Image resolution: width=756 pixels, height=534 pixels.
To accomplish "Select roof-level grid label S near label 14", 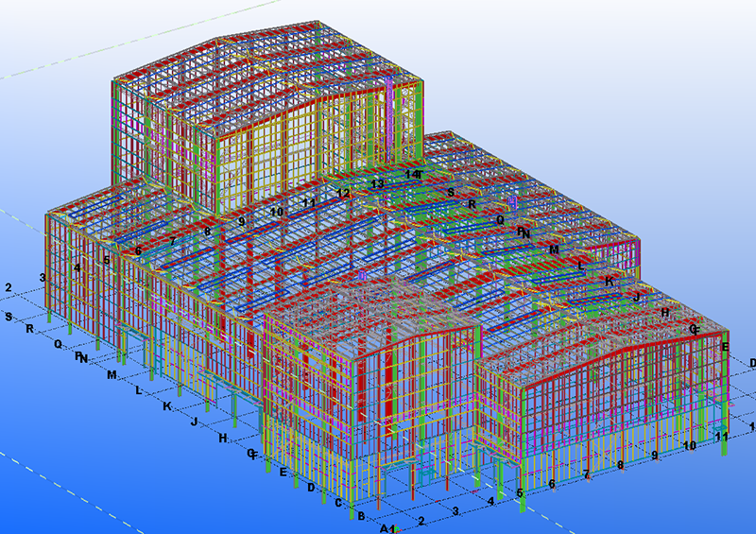I will tap(451, 192).
